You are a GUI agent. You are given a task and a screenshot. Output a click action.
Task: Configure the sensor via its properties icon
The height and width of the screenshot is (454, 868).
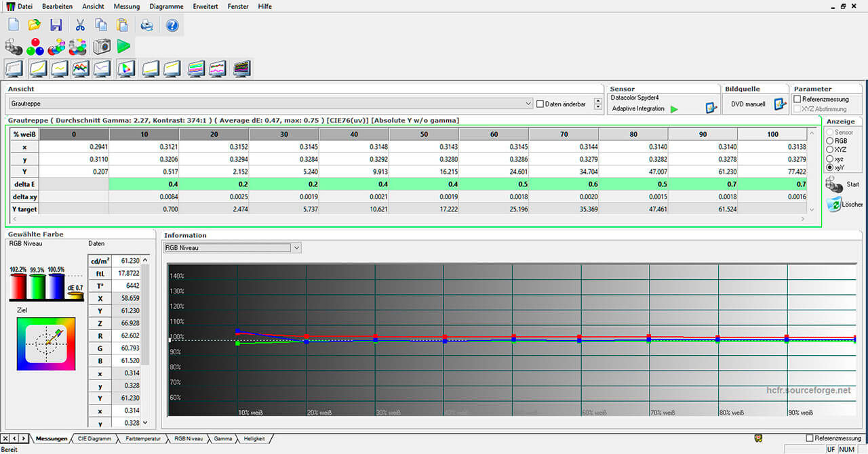pyautogui.click(x=711, y=108)
